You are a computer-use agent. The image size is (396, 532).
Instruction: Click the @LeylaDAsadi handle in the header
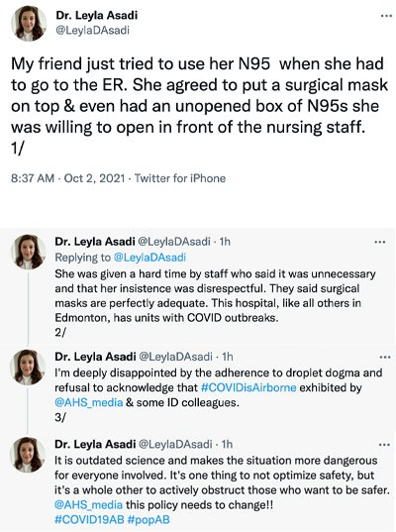[x=92, y=31]
